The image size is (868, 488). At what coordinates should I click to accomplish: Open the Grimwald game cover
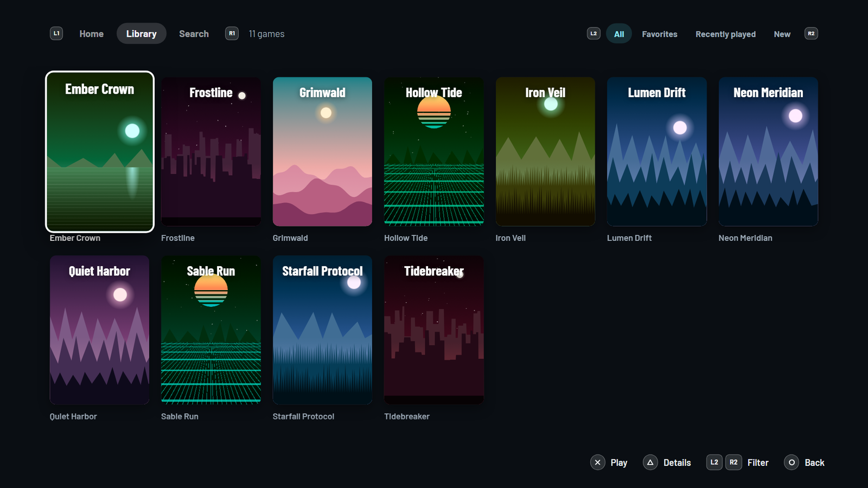322,152
